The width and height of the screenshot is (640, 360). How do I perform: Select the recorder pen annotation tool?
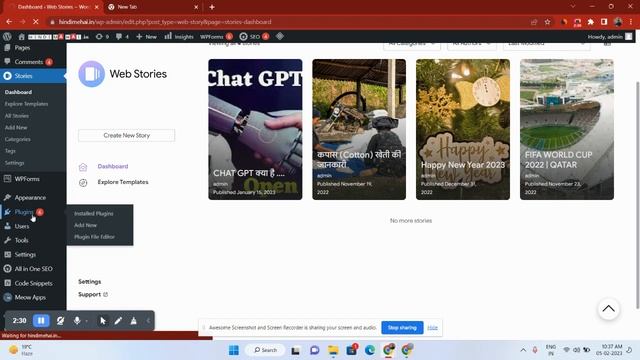pos(118,321)
